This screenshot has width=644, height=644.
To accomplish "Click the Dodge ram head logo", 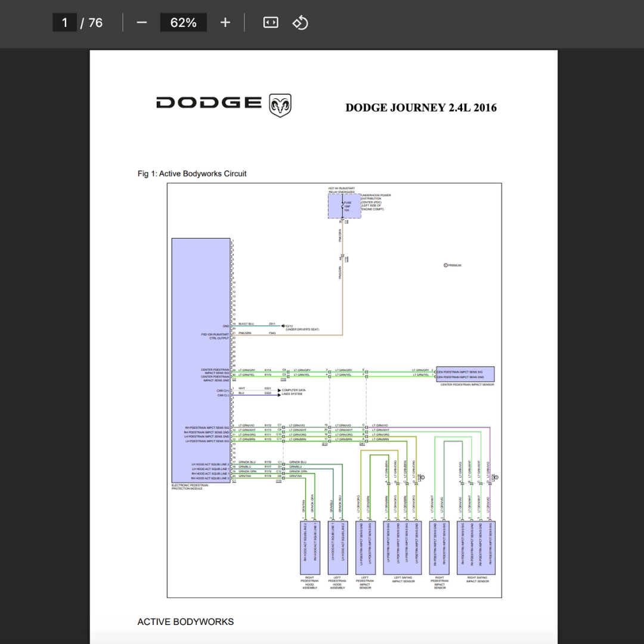I will pos(280,106).
